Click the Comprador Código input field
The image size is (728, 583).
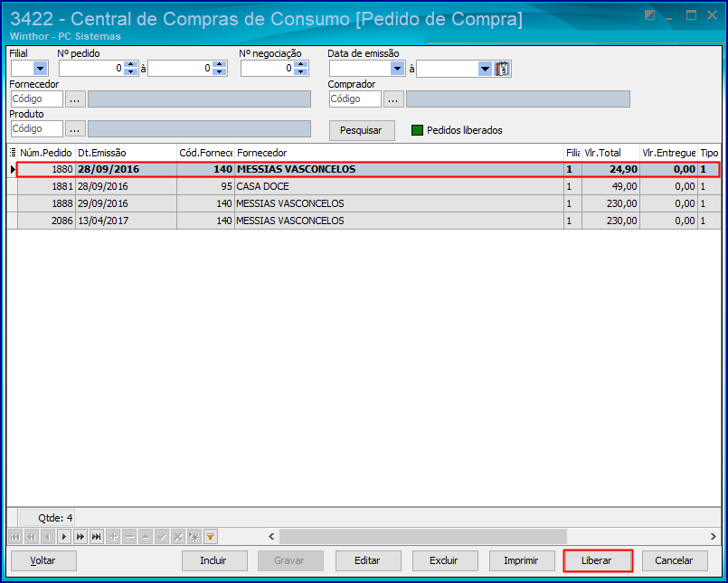pos(355,99)
